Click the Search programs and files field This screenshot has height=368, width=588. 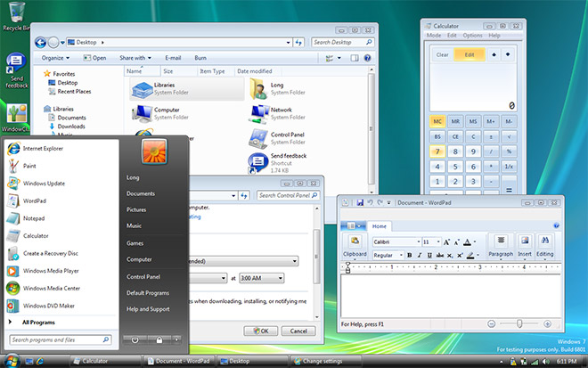(x=60, y=339)
